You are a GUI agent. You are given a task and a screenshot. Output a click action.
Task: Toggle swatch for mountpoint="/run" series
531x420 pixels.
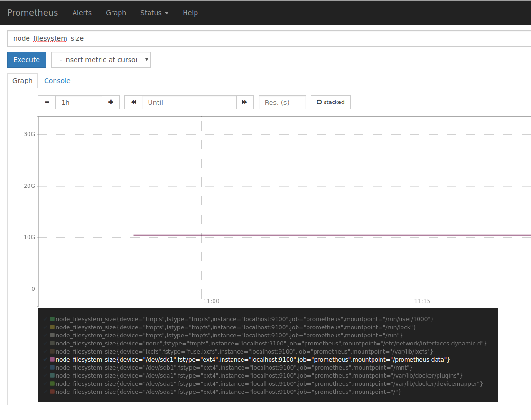pyautogui.click(x=52, y=336)
